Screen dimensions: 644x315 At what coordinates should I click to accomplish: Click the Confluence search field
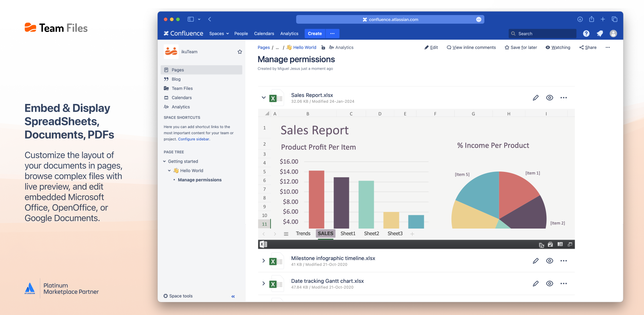542,34
